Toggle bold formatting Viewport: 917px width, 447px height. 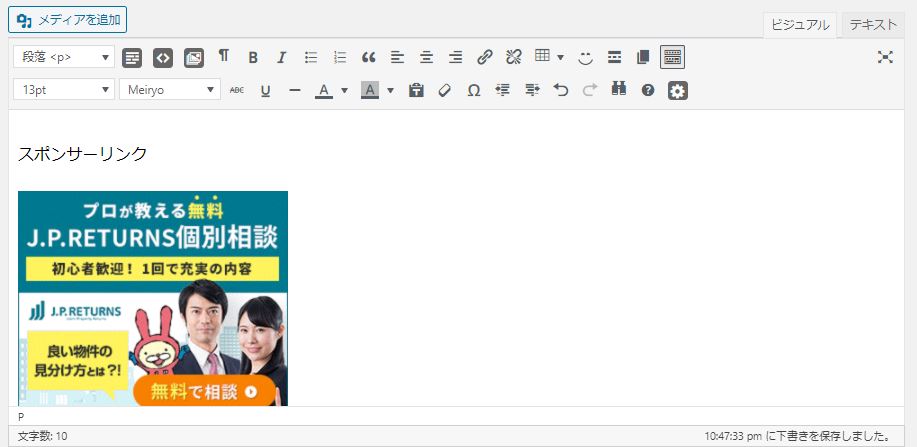point(253,57)
